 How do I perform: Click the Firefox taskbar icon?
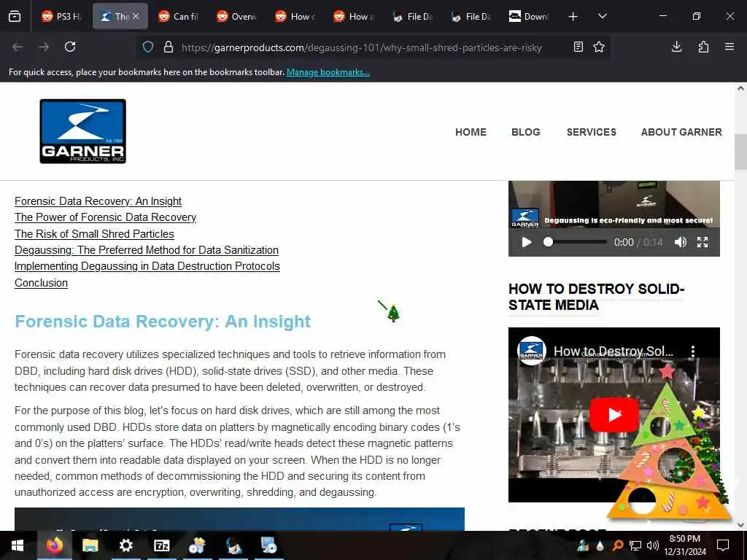[x=55, y=545]
